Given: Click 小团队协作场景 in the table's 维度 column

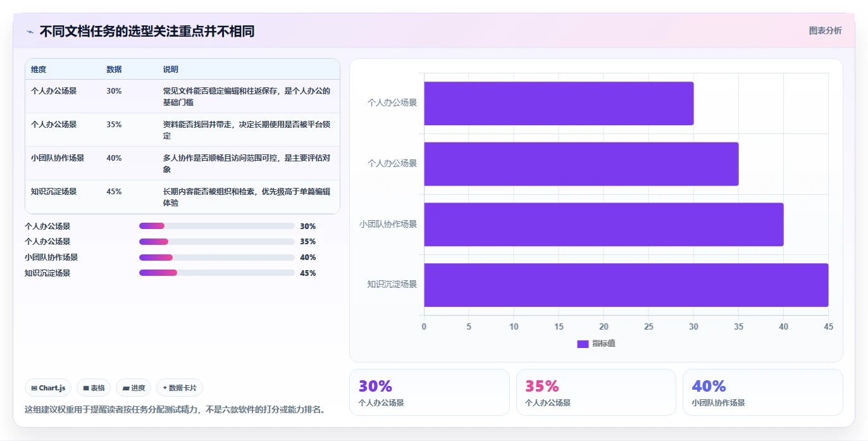Looking at the screenshot, I should 58,158.
